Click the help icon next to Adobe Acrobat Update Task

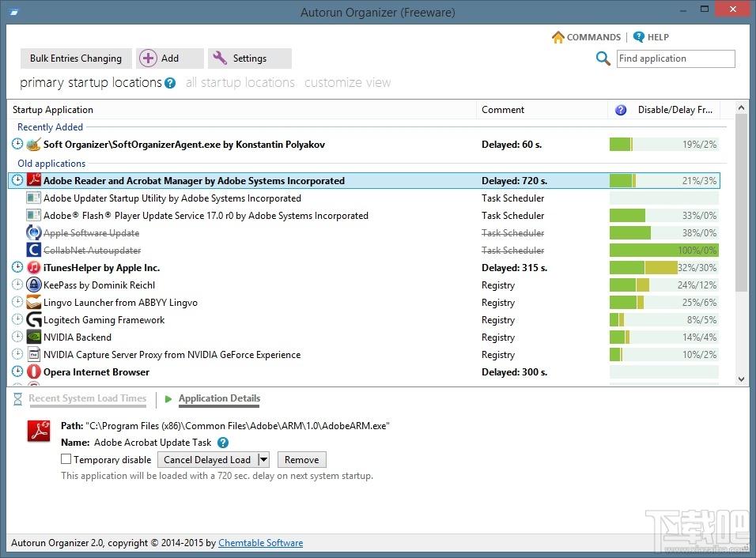[x=223, y=443]
